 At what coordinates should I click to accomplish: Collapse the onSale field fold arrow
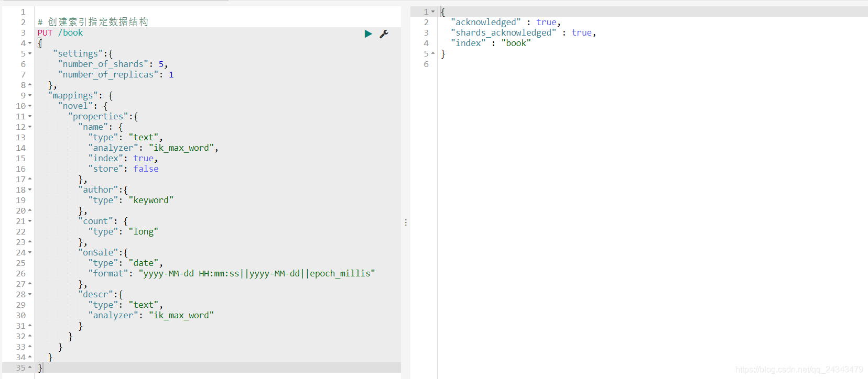click(30, 252)
